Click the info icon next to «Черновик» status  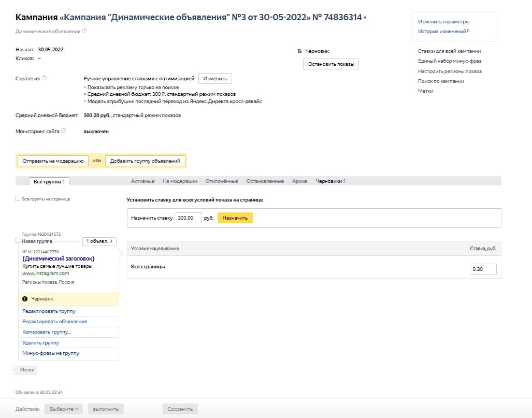coord(25,298)
